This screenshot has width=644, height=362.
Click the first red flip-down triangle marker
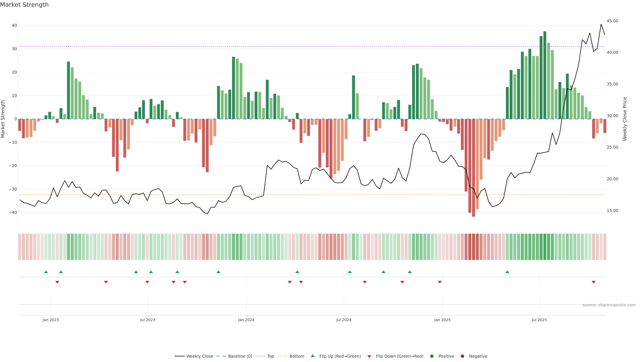[x=57, y=282]
